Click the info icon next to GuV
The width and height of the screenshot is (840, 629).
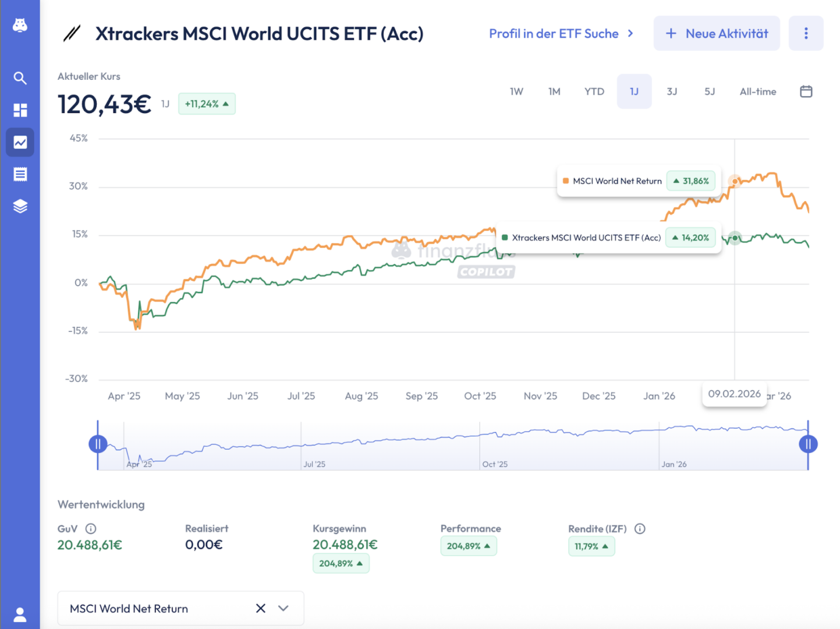91,529
